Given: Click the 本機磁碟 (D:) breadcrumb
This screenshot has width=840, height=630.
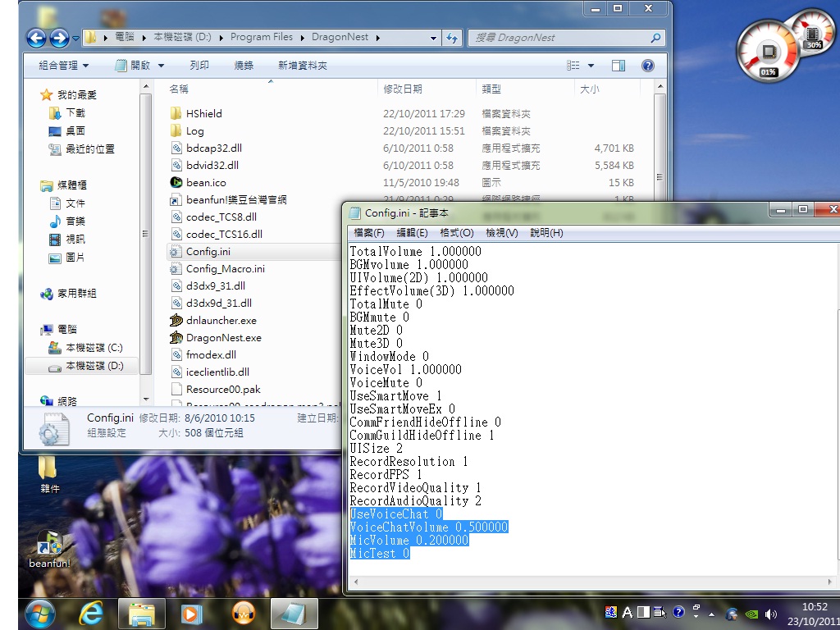Looking at the screenshot, I should click(x=182, y=37).
